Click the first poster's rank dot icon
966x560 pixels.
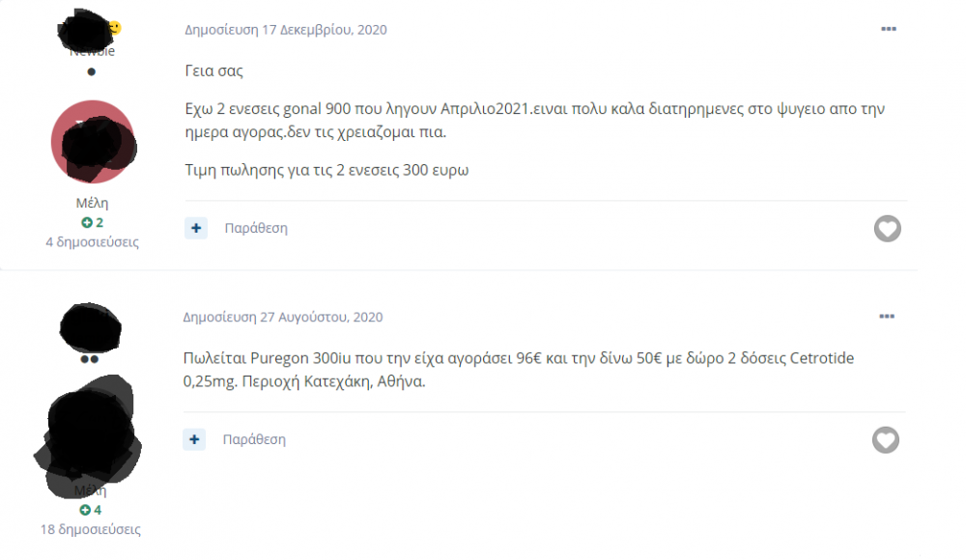92,71
